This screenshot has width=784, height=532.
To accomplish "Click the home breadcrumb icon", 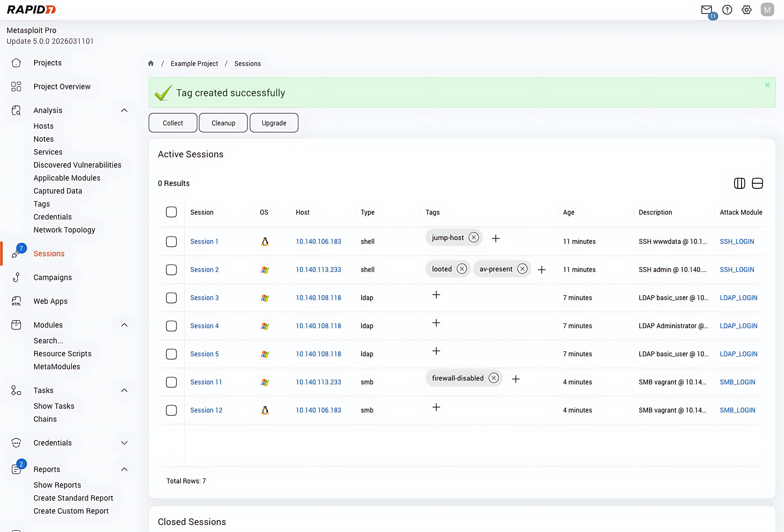I will coord(151,63).
